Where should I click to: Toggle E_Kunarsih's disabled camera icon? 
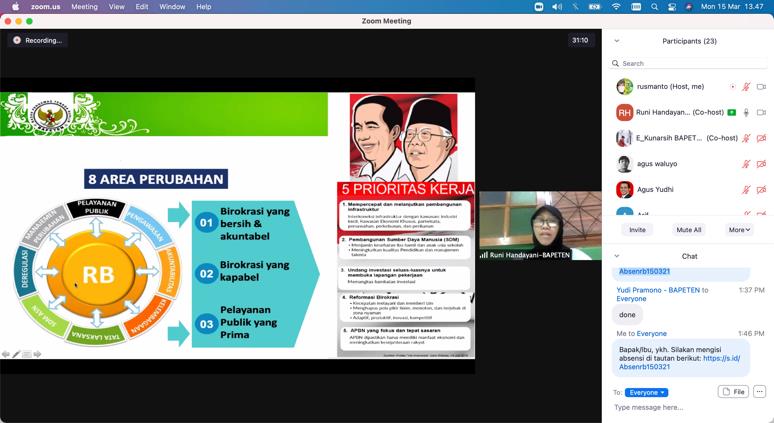(761, 138)
